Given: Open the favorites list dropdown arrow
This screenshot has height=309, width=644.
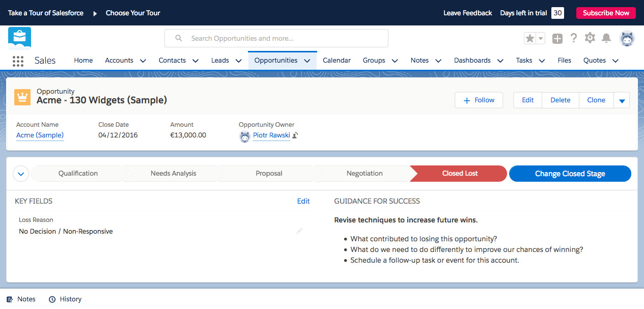Looking at the screenshot, I should pos(541,38).
